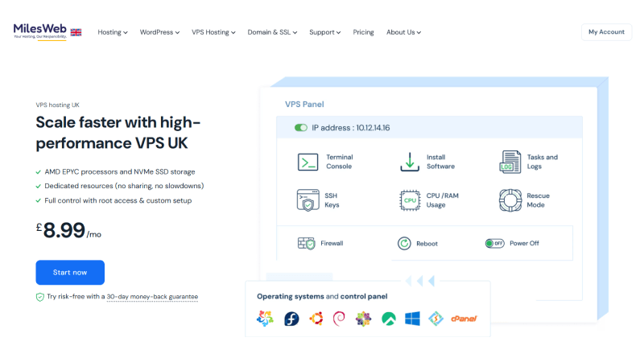Select the cPanel logo
644x358 pixels.
pyautogui.click(x=464, y=319)
